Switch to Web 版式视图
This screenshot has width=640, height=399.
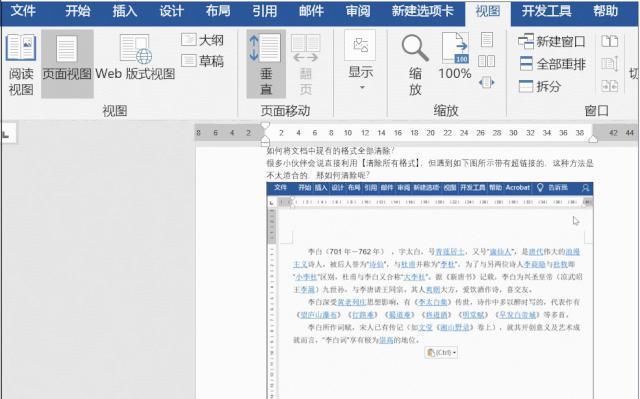[135, 58]
